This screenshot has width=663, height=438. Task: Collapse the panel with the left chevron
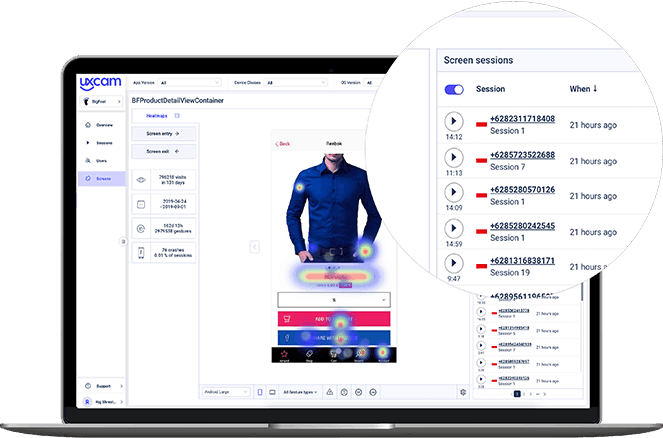[254, 246]
